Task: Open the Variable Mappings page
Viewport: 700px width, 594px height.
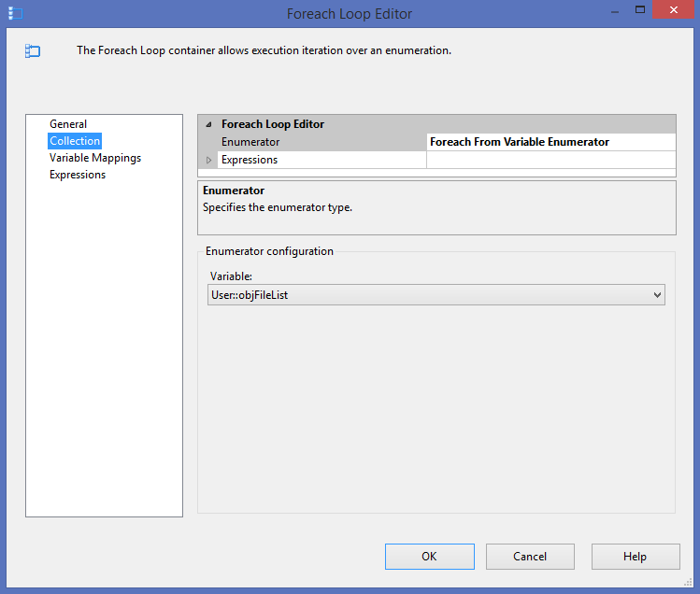Action: click(x=95, y=158)
